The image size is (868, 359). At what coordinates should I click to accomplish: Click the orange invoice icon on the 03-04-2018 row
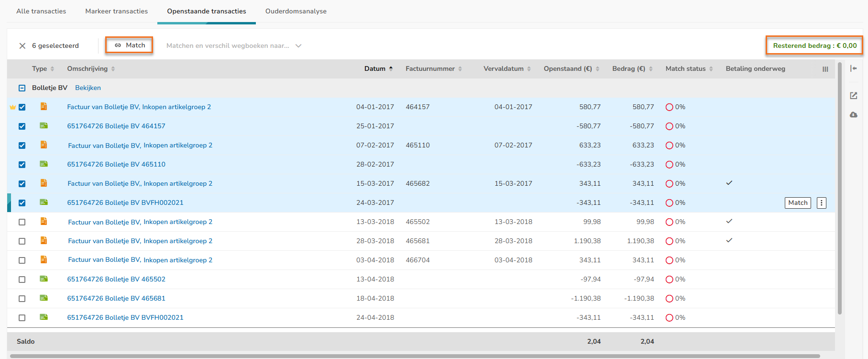[44, 259]
